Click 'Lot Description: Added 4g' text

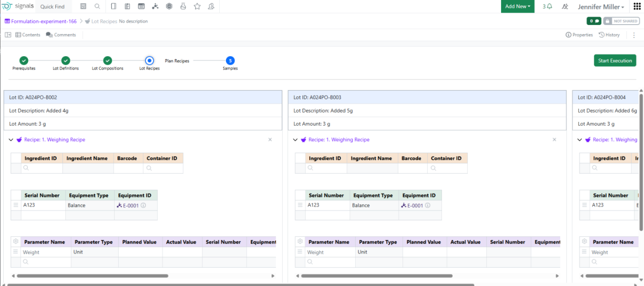39,111
